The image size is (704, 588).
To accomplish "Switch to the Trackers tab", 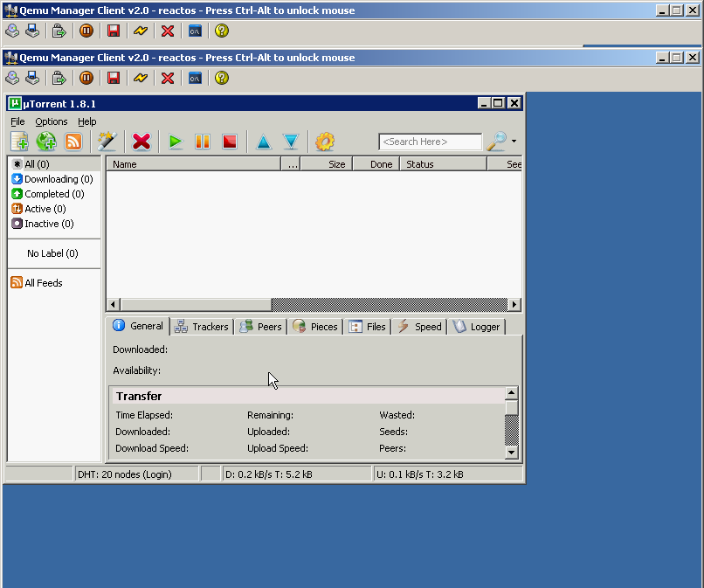I will pos(202,327).
